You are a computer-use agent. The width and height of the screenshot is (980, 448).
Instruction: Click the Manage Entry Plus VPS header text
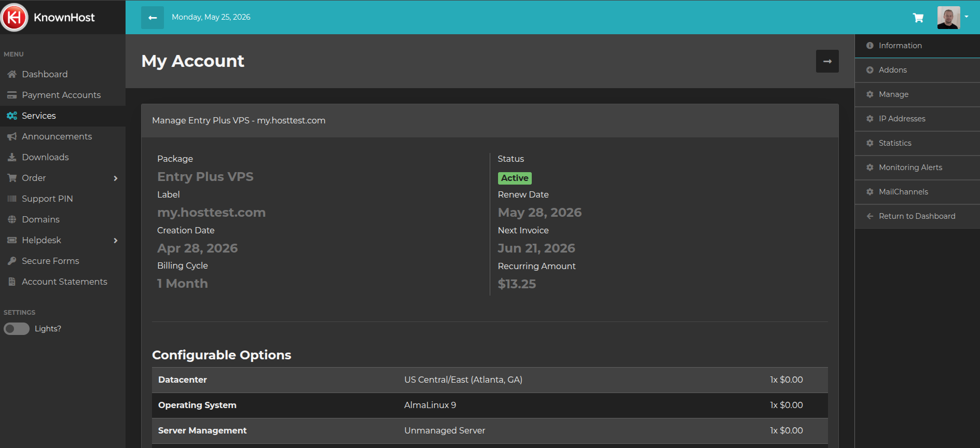tap(239, 120)
